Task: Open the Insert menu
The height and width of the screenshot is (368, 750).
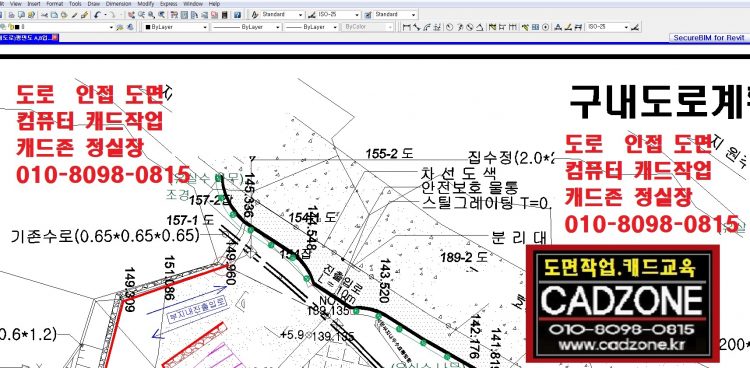Action: pos(34,3)
